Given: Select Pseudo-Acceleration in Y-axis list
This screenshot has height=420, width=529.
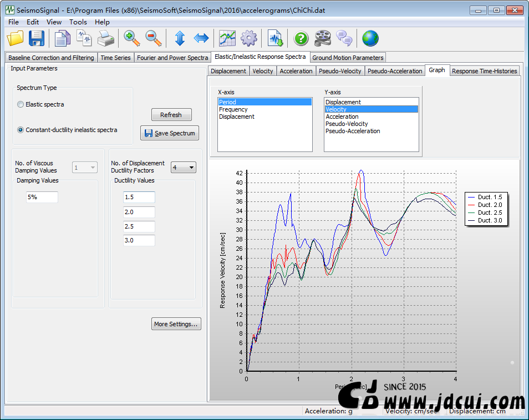Looking at the screenshot, I should [x=371, y=131].
